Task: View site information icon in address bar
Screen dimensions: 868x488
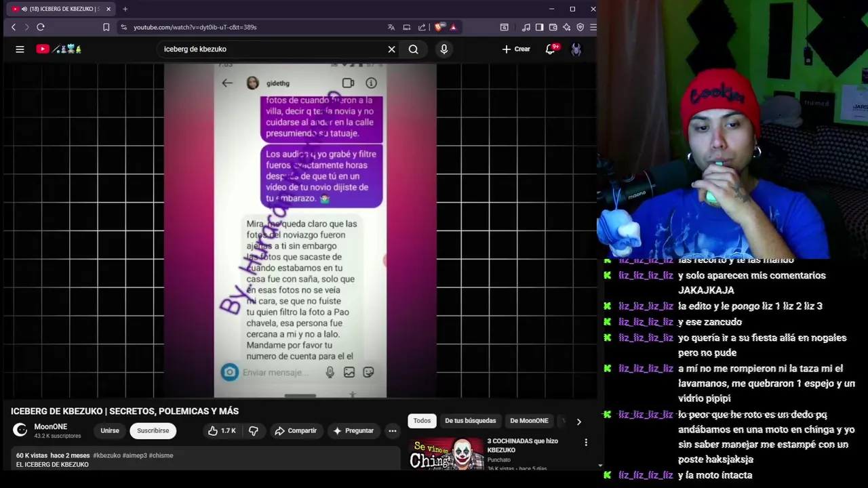Action: pos(123,27)
